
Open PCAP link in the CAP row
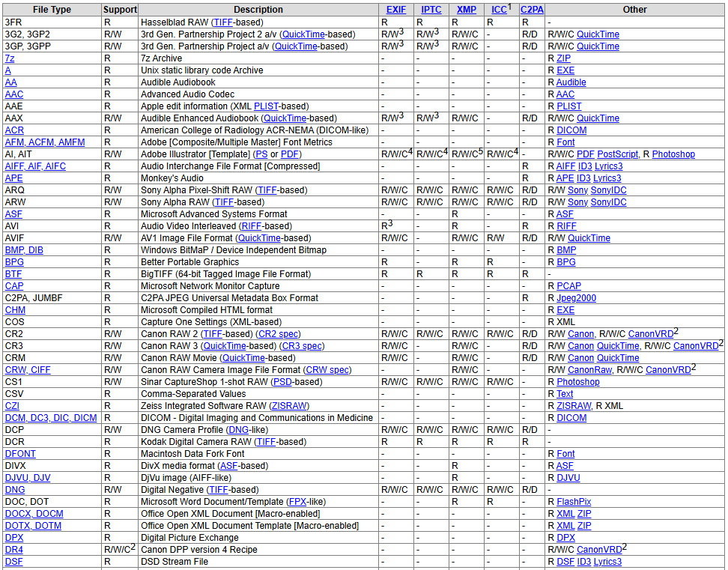(568, 286)
